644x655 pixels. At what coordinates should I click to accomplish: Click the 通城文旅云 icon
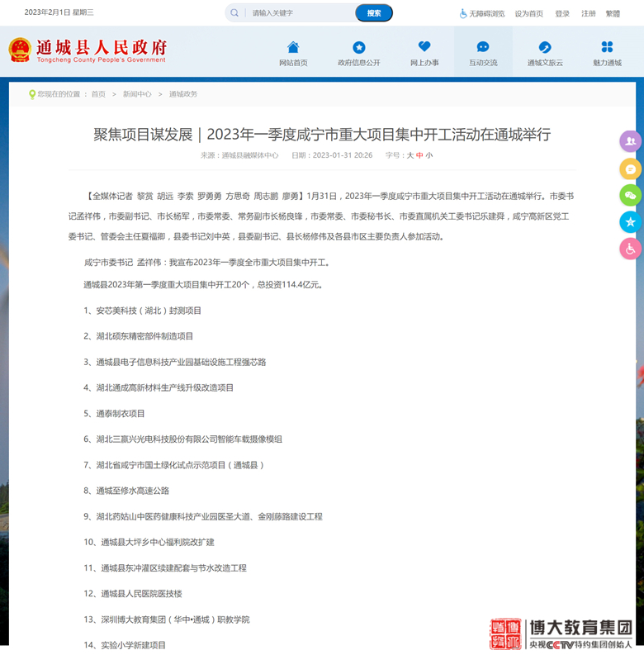tap(545, 47)
